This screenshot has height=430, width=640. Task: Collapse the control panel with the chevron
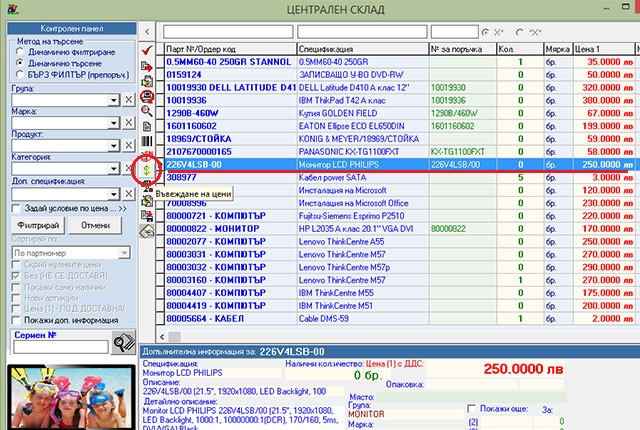point(147,31)
